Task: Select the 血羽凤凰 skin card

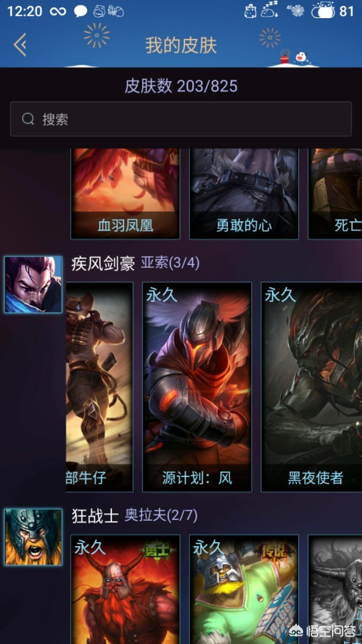Action: 126,194
